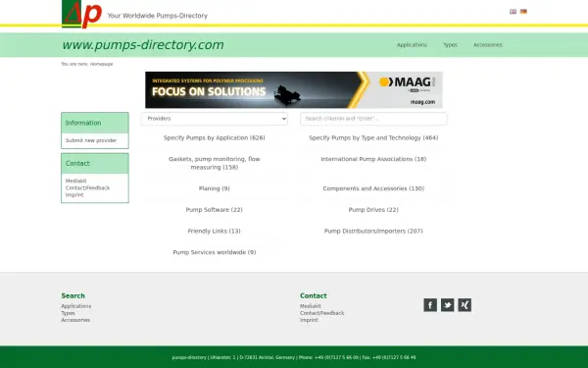Click Homepage in the breadcrumb
The width and height of the screenshot is (588, 368).
pos(101,64)
